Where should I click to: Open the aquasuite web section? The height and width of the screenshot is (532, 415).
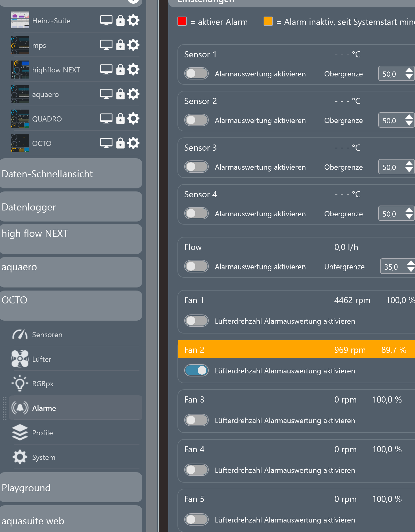coord(71,520)
